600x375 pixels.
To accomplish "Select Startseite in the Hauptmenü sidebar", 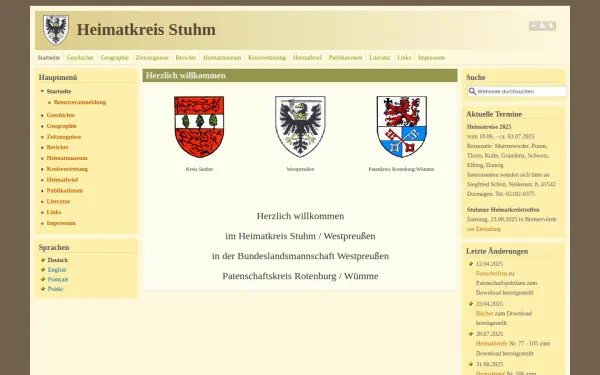I will point(59,91).
